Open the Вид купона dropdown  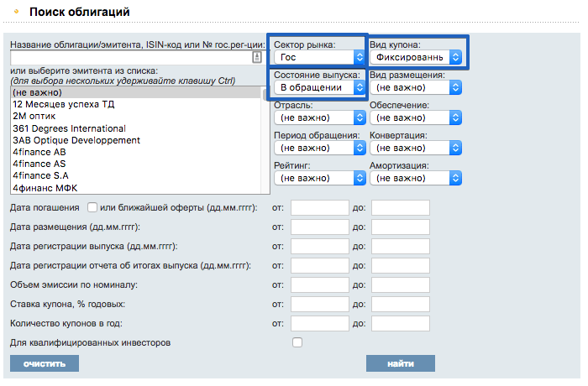[x=416, y=57]
